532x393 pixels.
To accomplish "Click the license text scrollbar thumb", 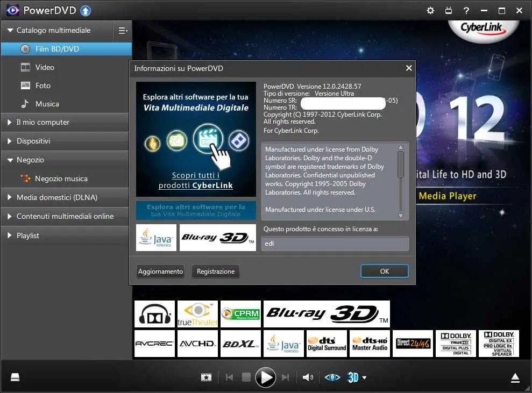I will coord(401,165).
